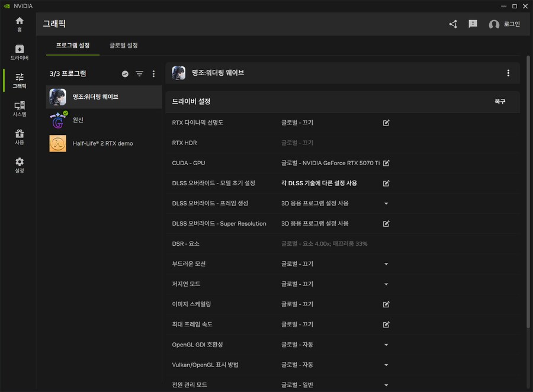This screenshot has height=392, width=533.
Task: Click '3D 응용 프로그램 설정 사용' Super Resolution value
Action: click(x=315, y=224)
